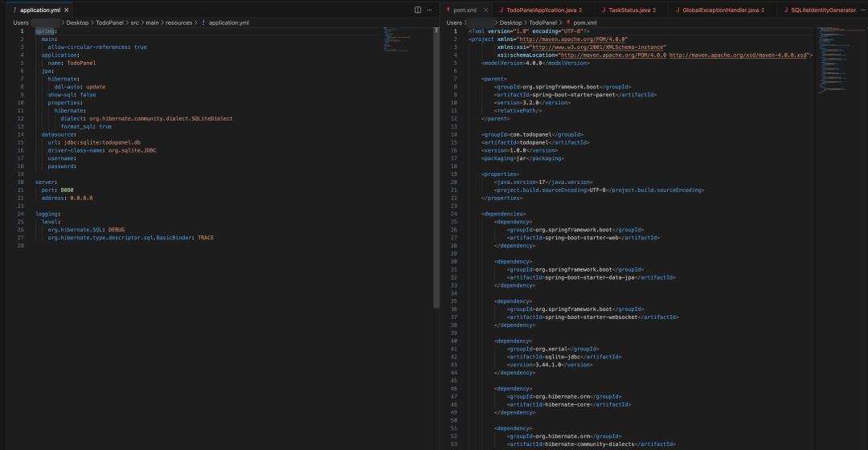Close the application.yml tab
The image size is (868, 450).
click(67, 10)
